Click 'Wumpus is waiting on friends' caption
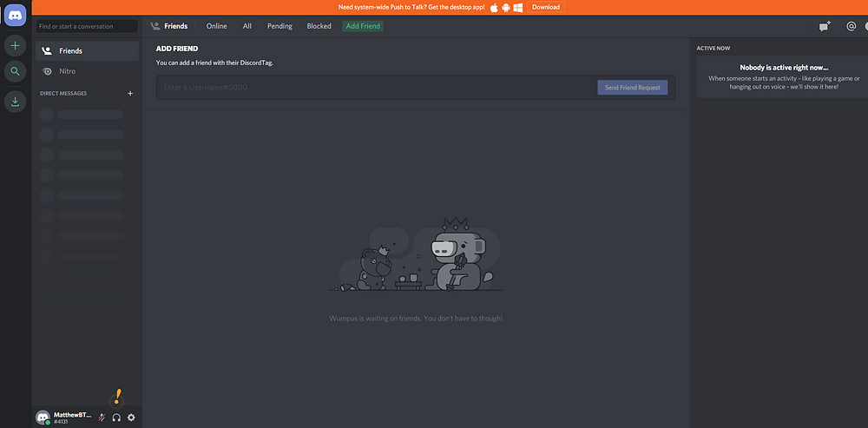The image size is (868, 428). [416, 319]
